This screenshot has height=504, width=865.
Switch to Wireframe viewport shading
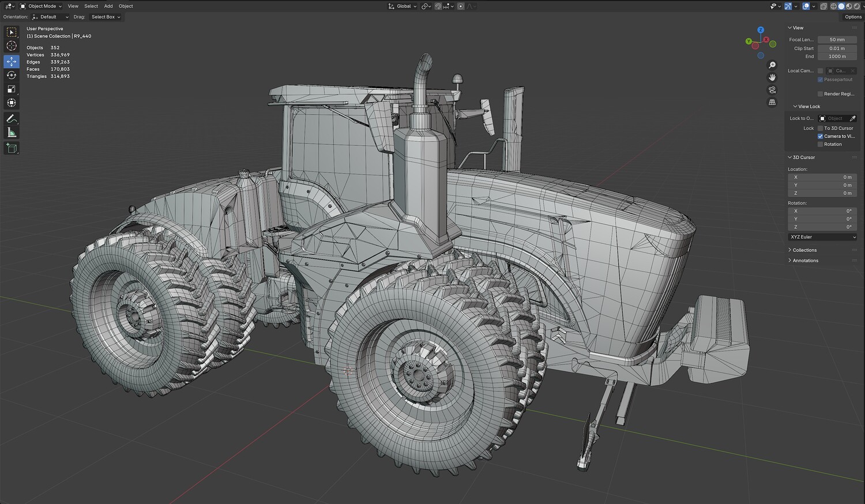(x=833, y=6)
